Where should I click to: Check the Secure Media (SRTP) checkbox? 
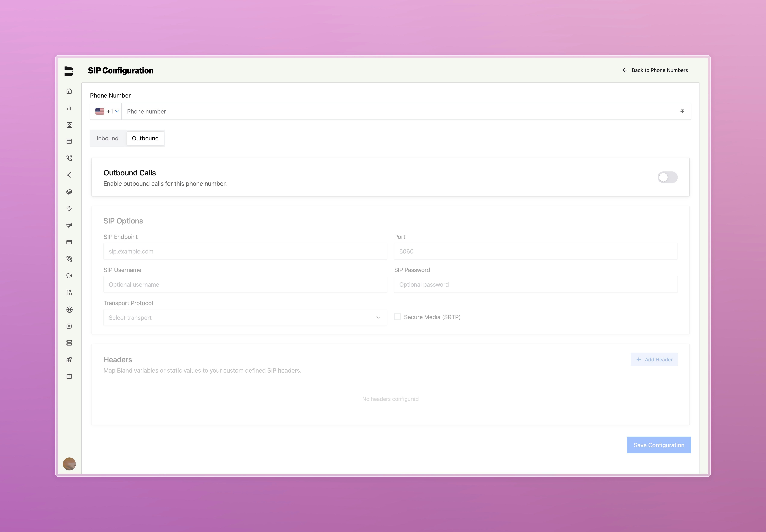coord(397,317)
